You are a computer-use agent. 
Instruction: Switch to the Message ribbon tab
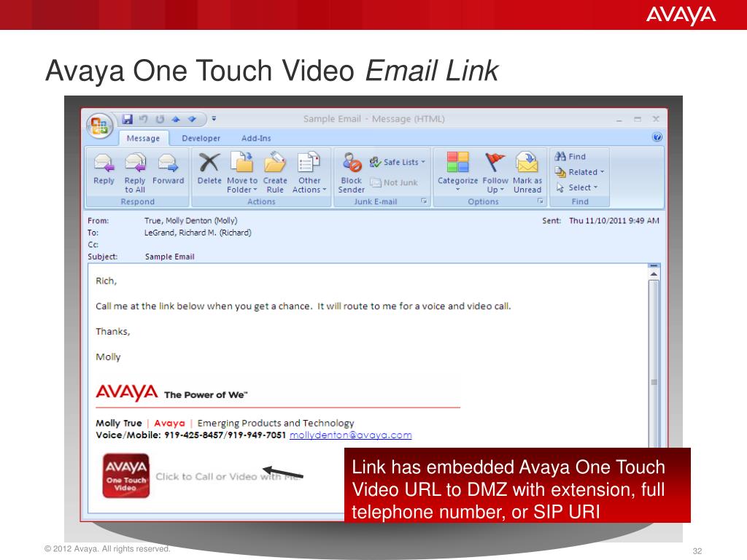point(143,138)
